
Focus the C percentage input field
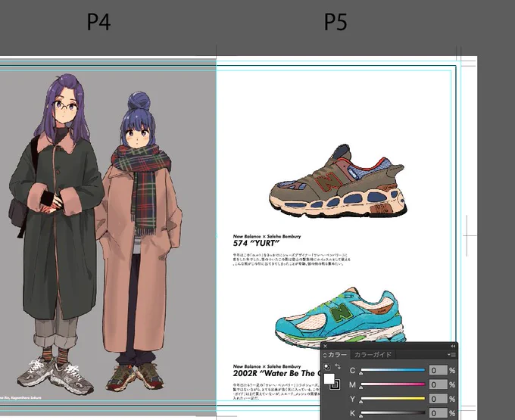pyautogui.click(x=439, y=371)
